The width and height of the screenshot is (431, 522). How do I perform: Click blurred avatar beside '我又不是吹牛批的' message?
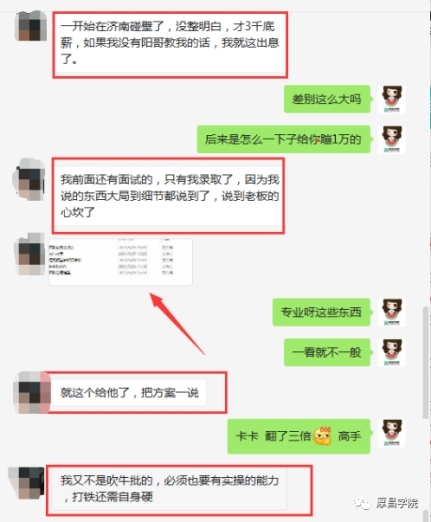point(27,483)
